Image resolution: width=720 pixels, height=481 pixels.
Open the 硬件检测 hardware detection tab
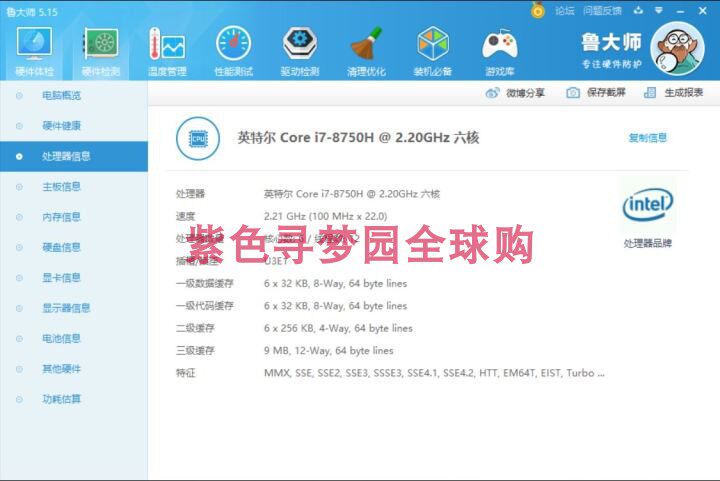(x=101, y=51)
